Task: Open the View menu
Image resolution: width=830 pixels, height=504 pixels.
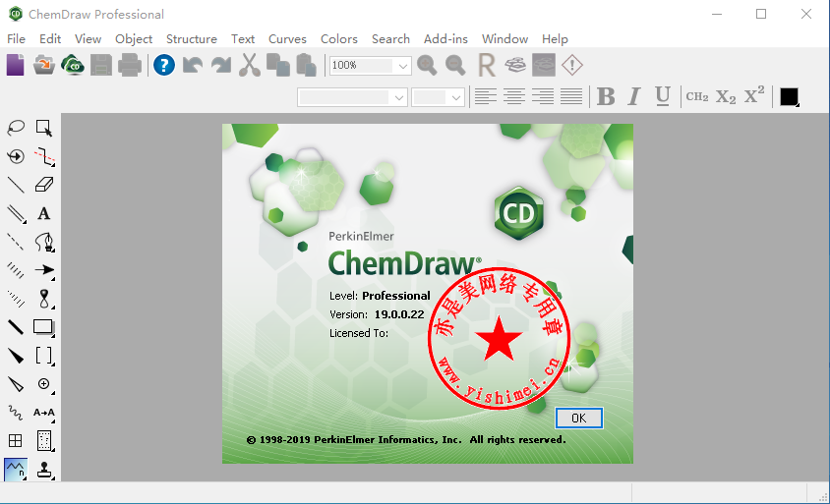Action: (x=88, y=39)
